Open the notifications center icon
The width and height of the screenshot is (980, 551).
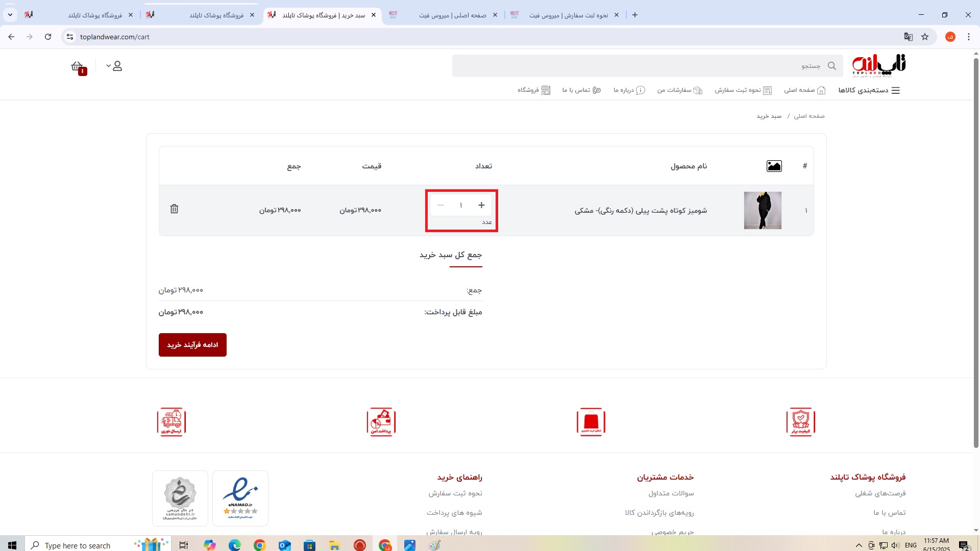pyautogui.click(x=964, y=545)
